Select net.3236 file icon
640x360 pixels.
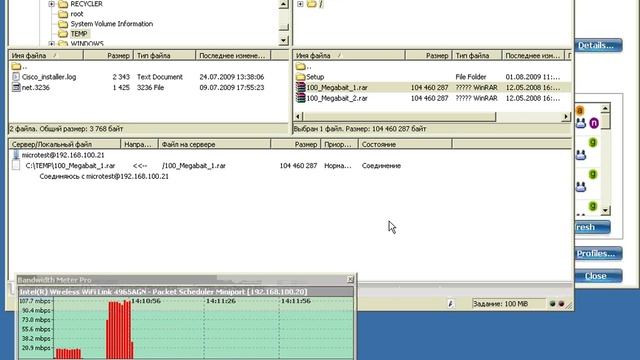pyautogui.click(x=16, y=87)
